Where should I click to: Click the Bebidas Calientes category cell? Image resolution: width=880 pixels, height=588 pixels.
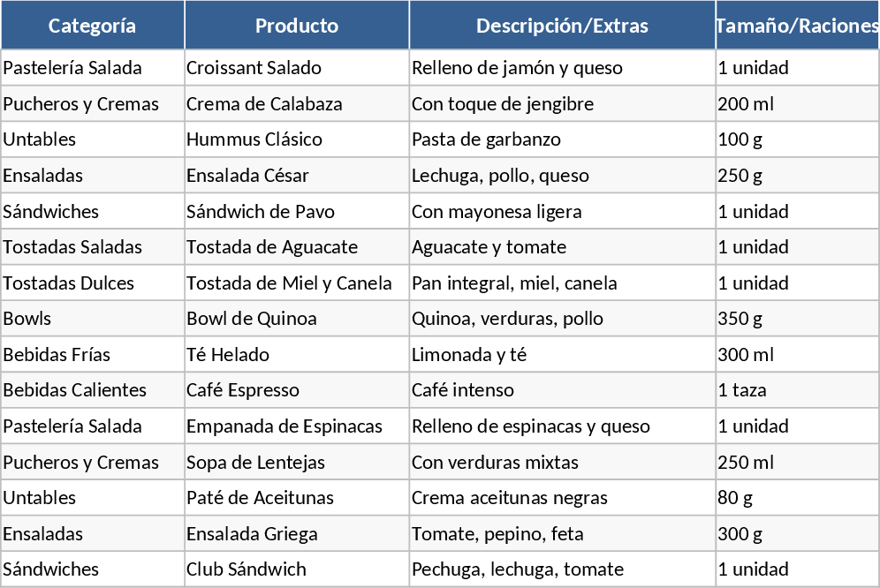click(x=75, y=390)
